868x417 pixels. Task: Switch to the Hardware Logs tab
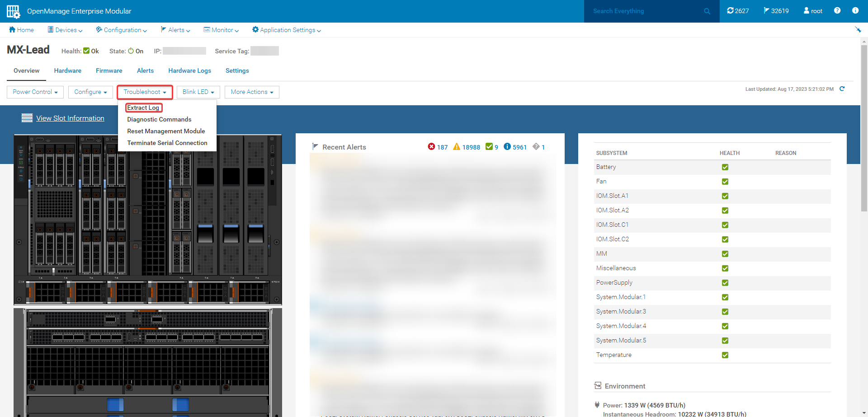point(189,70)
